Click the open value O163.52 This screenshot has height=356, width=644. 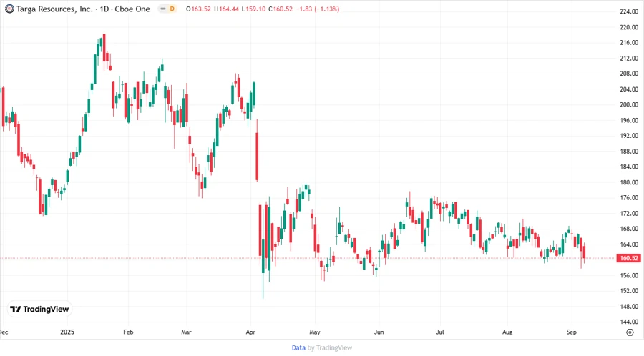click(x=198, y=9)
